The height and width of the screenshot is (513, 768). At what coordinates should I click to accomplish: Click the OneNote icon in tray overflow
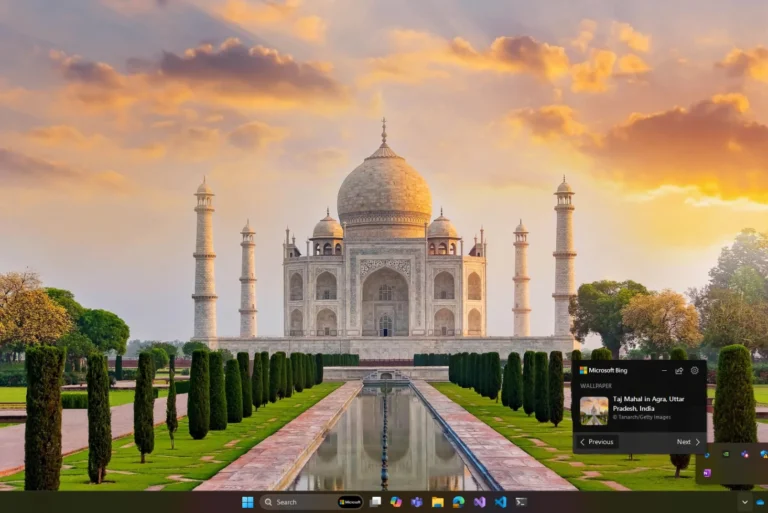click(x=707, y=472)
